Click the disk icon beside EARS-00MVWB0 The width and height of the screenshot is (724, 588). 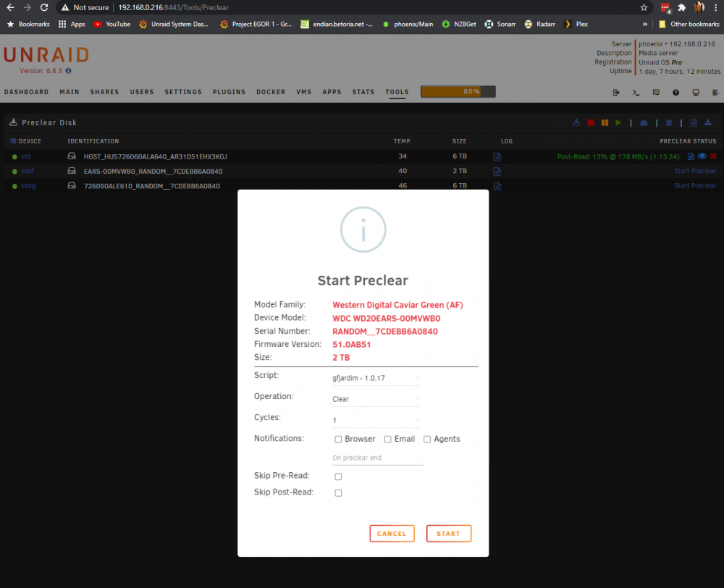[72, 171]
